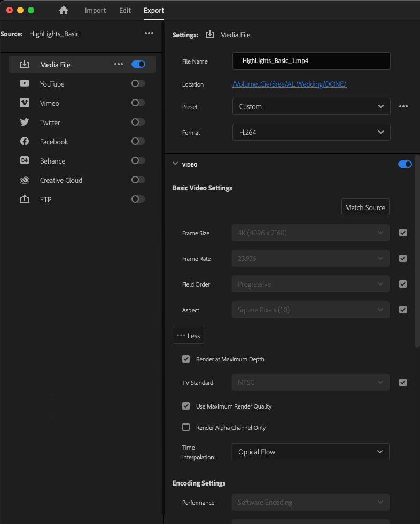Open Preset more options three-dot menu
Image resolution: width=420 pixels, height=524 pixels.
tap(403, 106)
